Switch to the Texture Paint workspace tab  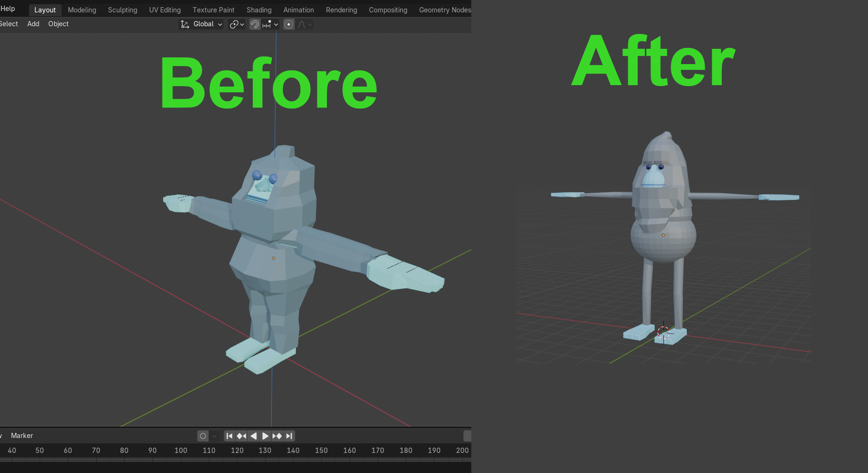point(213,10)
